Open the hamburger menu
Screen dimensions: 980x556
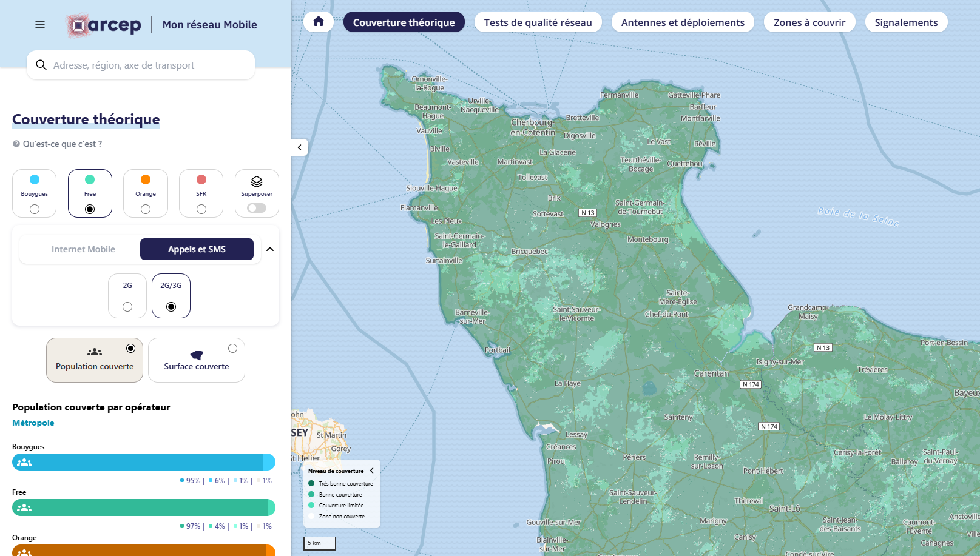[x=40, y=25]
